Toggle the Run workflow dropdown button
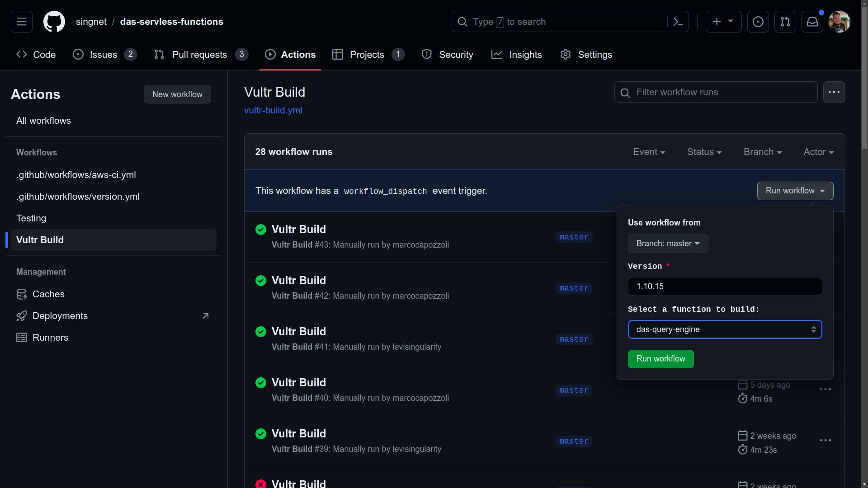 (x=795, y=191)
